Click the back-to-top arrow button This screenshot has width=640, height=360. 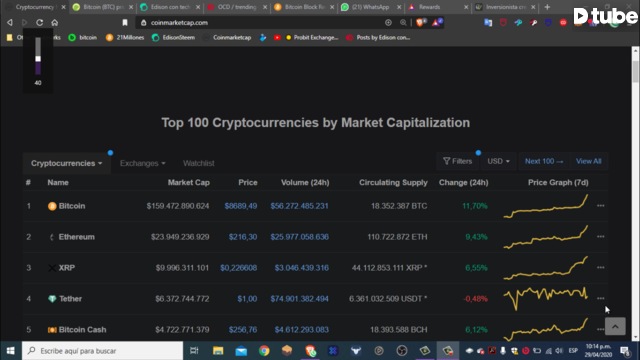615,326
